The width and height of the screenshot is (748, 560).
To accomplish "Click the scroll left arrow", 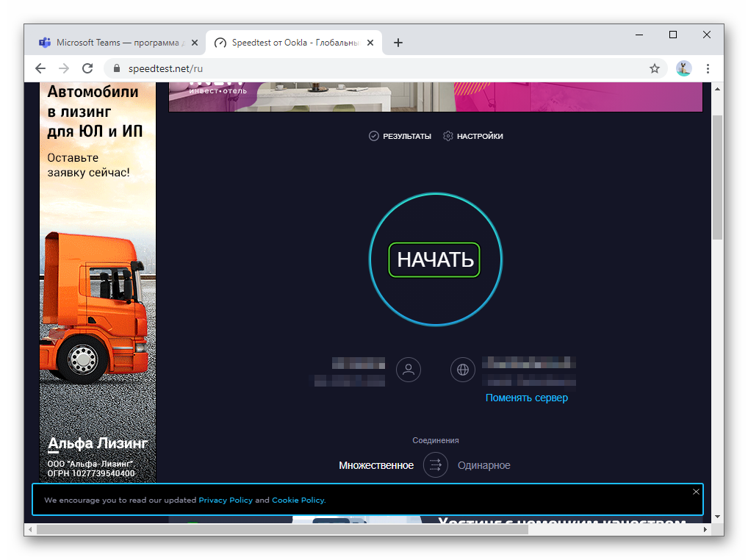I will 31,529.
